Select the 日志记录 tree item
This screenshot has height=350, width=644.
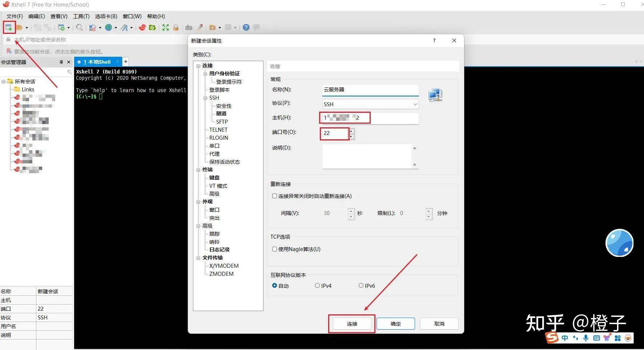pyautogui.click(x=220, y=250)
